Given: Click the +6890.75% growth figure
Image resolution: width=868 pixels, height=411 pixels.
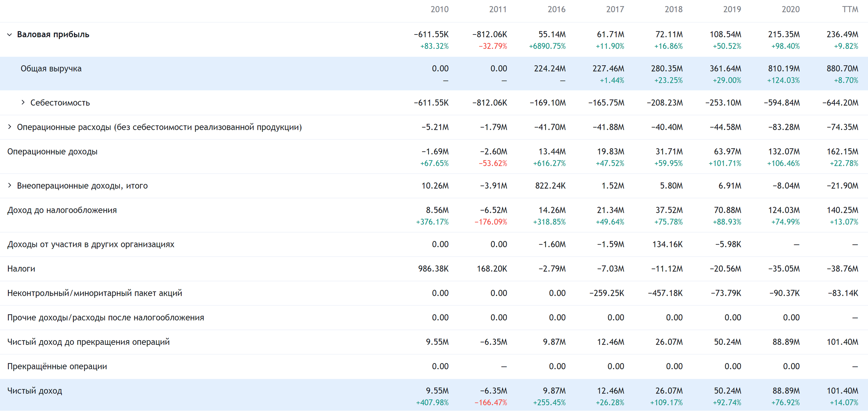Looking at the screenshot, I should click(547, 46).
